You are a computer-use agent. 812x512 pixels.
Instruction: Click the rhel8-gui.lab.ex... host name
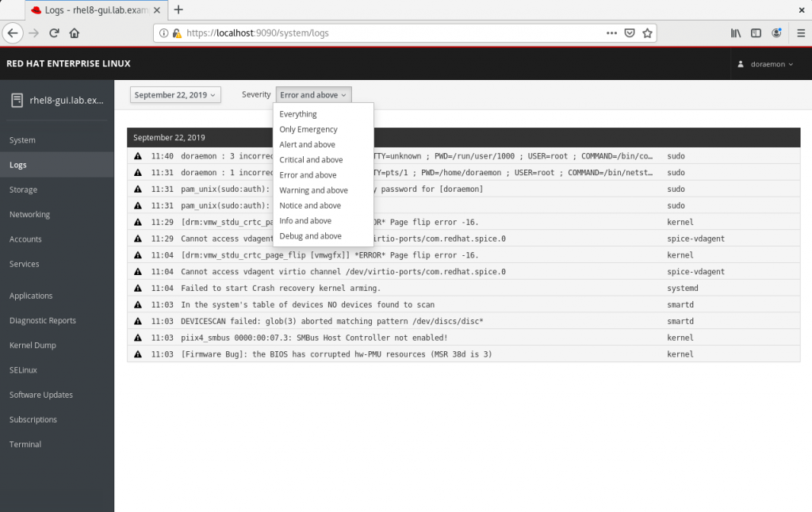67,101
